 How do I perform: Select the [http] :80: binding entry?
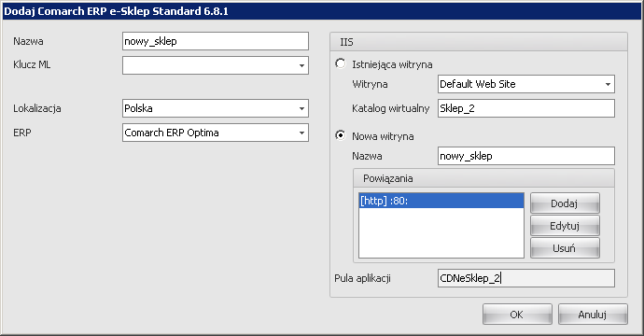[441, 201]
